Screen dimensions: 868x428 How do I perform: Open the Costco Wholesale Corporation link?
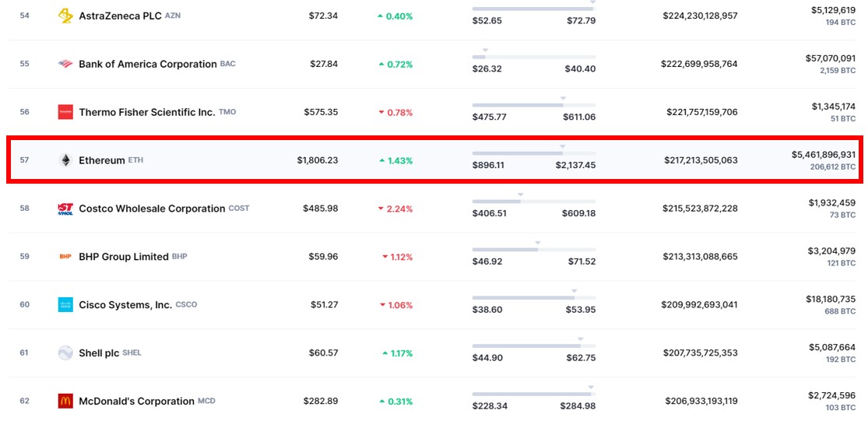coord(152,209)
